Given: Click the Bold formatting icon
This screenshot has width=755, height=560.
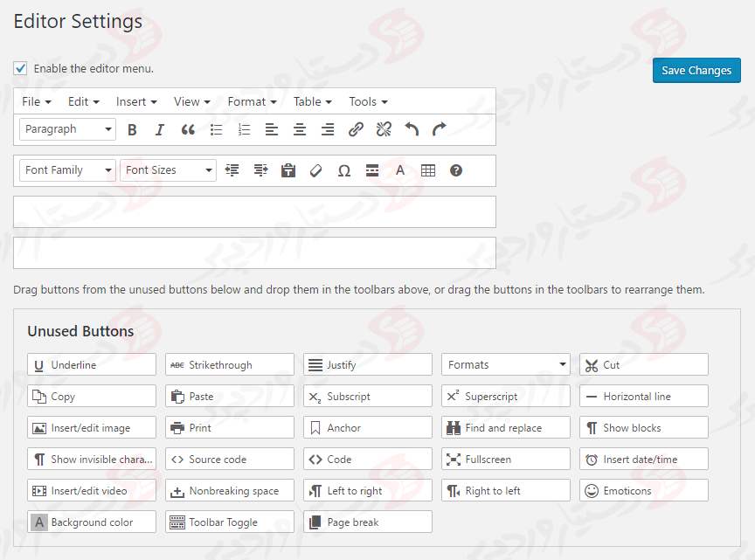Looking at the screenshot, I should [x=132, y=129].
